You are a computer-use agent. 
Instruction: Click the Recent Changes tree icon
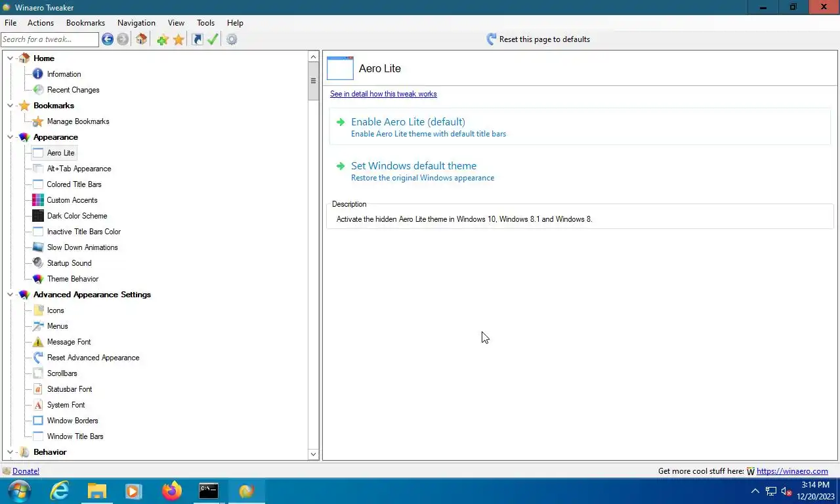pos(38,90)
